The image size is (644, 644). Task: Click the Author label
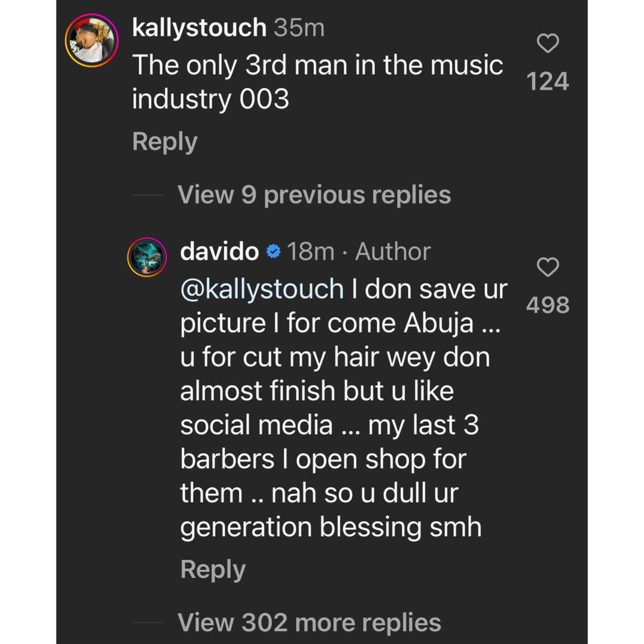pos(393,252)
